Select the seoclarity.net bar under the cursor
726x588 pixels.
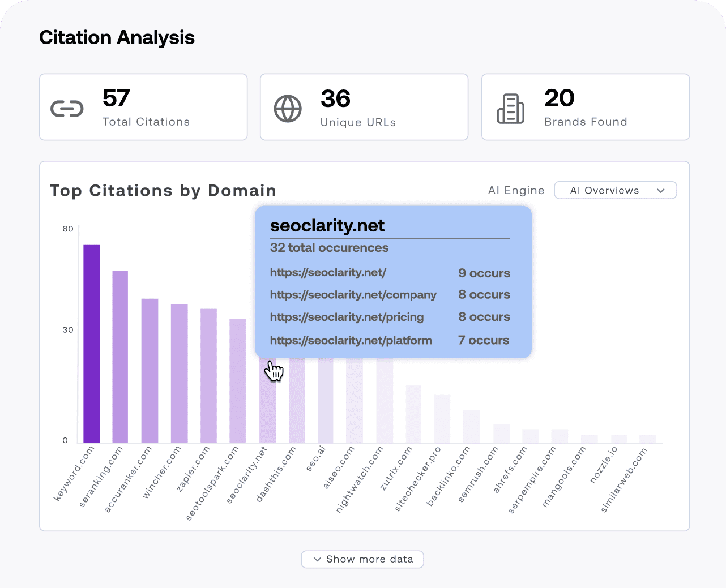point(267,400)
